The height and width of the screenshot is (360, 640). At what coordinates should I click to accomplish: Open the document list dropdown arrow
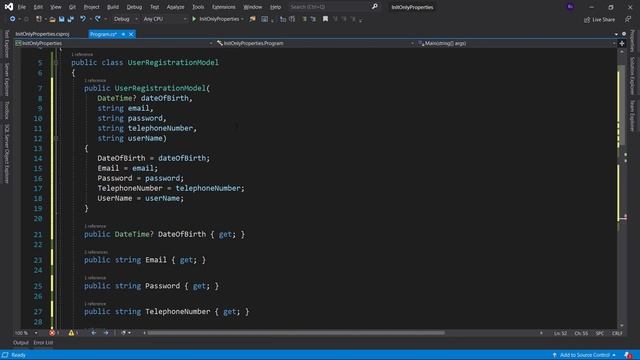click(616, 34)
